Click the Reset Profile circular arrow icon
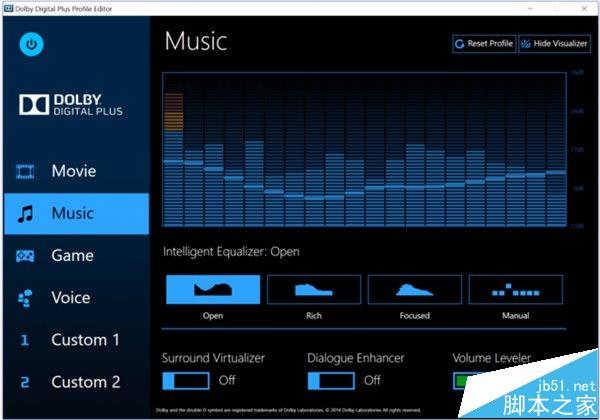600x420 pixels. coord(460,44)
